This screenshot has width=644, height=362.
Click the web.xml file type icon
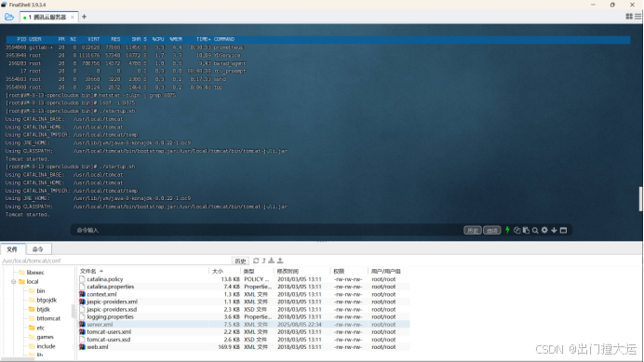coord(82,347)
